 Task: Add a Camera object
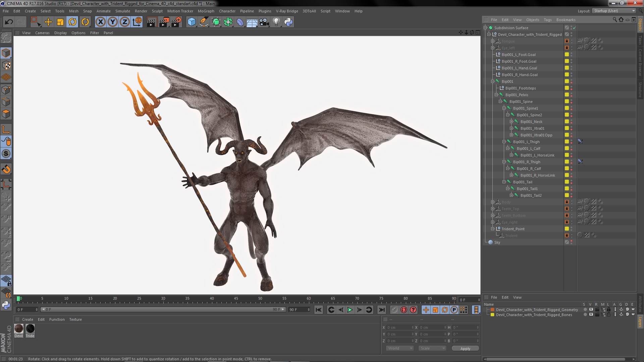264,22
